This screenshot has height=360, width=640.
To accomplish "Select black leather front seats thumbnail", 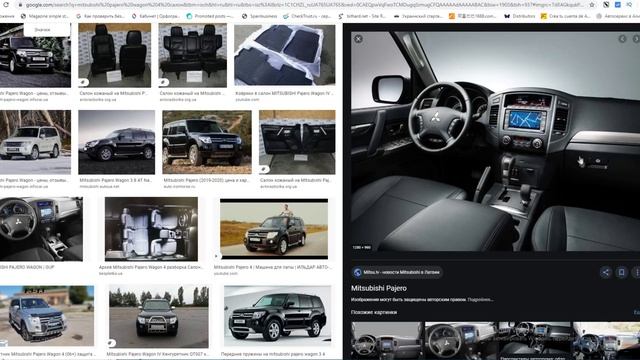I will click(115, 55).
